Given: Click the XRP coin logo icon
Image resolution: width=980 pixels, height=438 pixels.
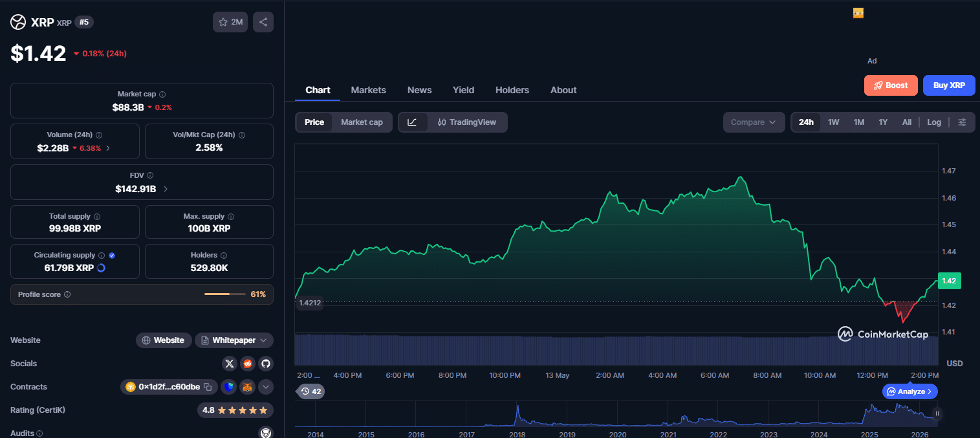Looking at the screenshot, I should pyautogui.click(x=18, y=22).
